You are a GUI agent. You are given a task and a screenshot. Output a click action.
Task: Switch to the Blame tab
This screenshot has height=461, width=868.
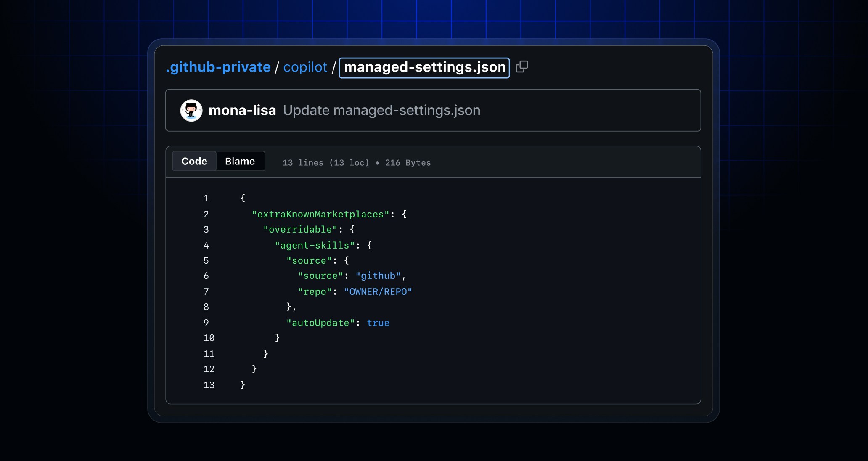[240, 161]
